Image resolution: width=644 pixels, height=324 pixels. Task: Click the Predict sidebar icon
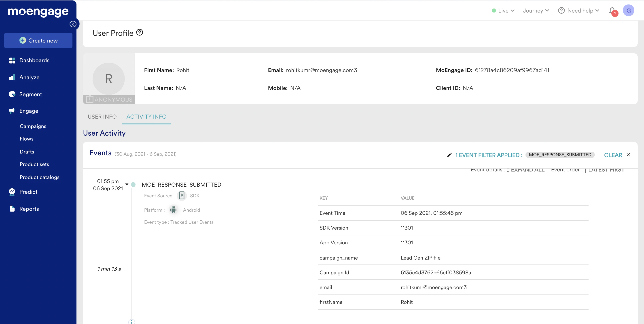(12, 192)
